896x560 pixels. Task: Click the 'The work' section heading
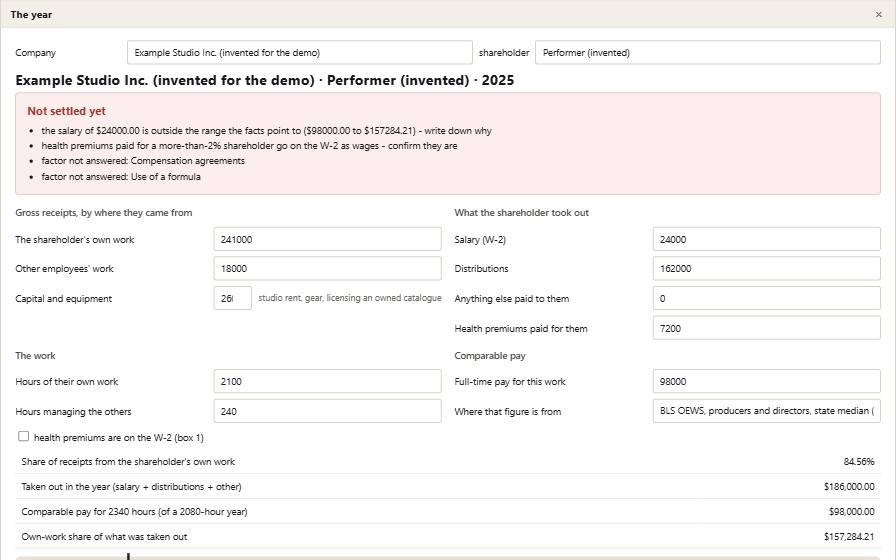pyautogui.click(x=35, y=355)
